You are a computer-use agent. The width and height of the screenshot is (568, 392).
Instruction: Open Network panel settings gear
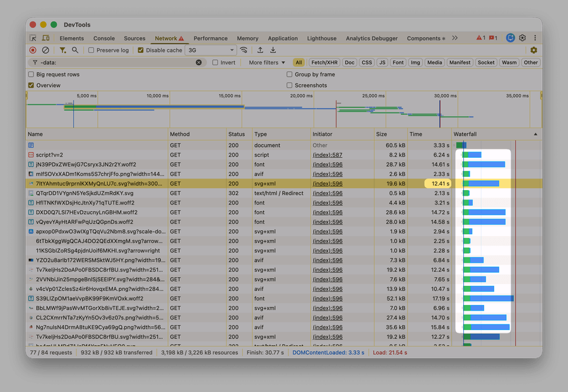[x=534, y=50]
